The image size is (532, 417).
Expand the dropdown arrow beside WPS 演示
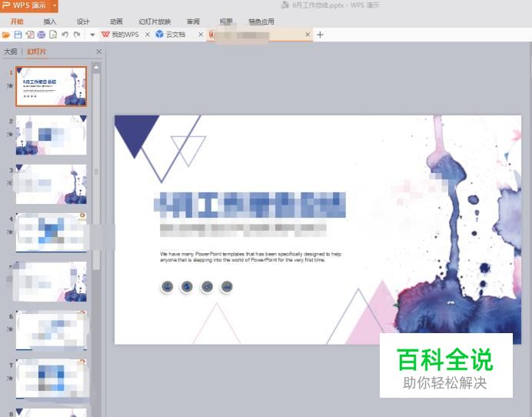click(55, 5)
